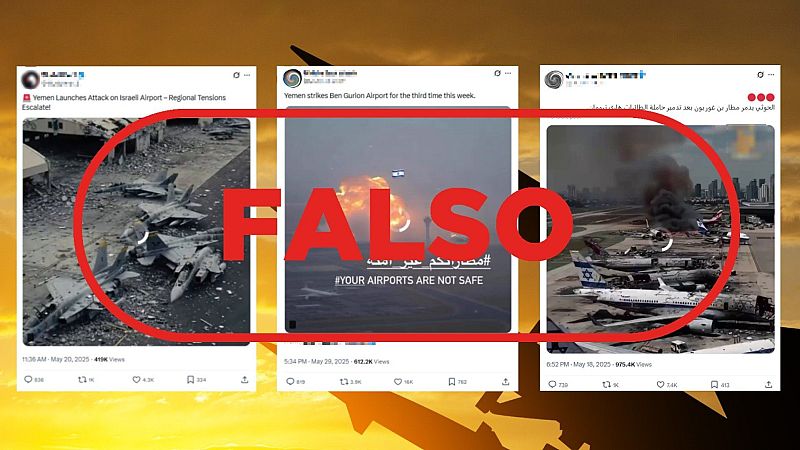Play the airport explosion video
Viewport: 800px width, 450px height.
pos(398,219)
